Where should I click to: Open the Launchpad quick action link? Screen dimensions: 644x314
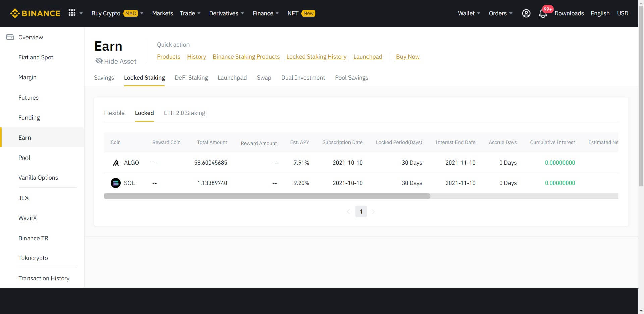[x=368, y=57]
